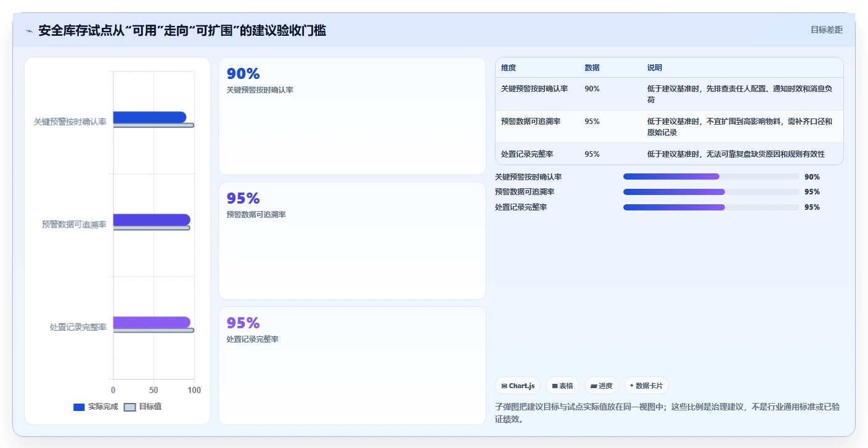Screen dimensions: 868x448
Task: Click the 预警数据可追溯率 progress bar
Action: tap(711, 192)
